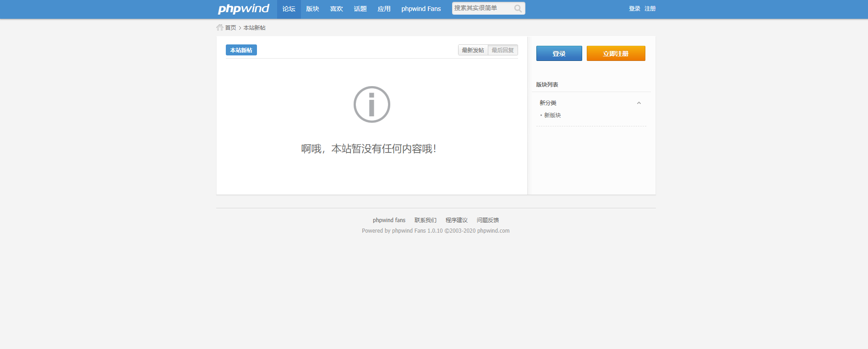Switch to the 最新发帖 sort tab

pyautogui.click(x=473, y=50)
